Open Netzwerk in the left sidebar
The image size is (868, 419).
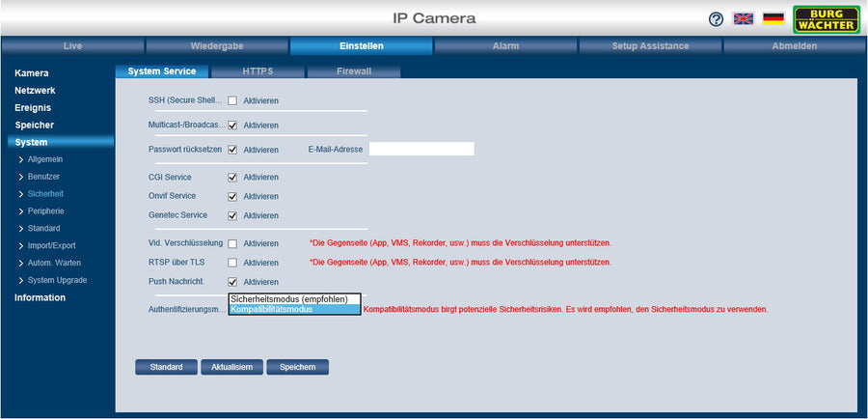point(35,90)
